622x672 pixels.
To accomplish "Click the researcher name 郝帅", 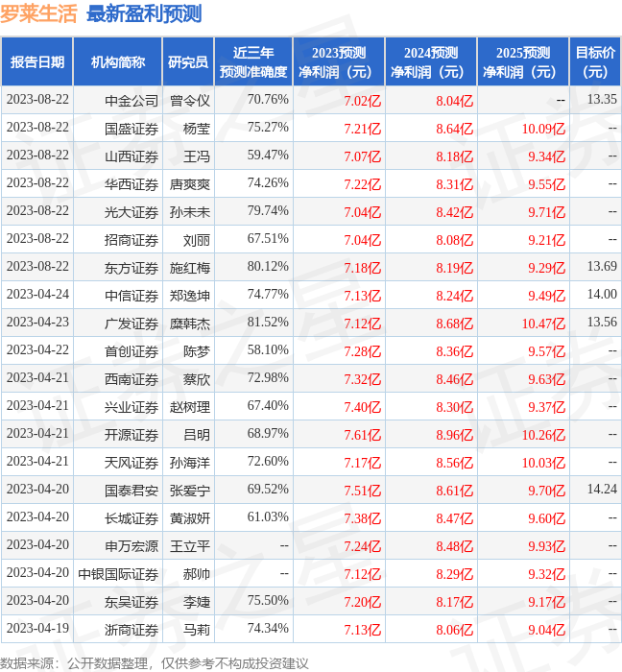I will 197,574.
